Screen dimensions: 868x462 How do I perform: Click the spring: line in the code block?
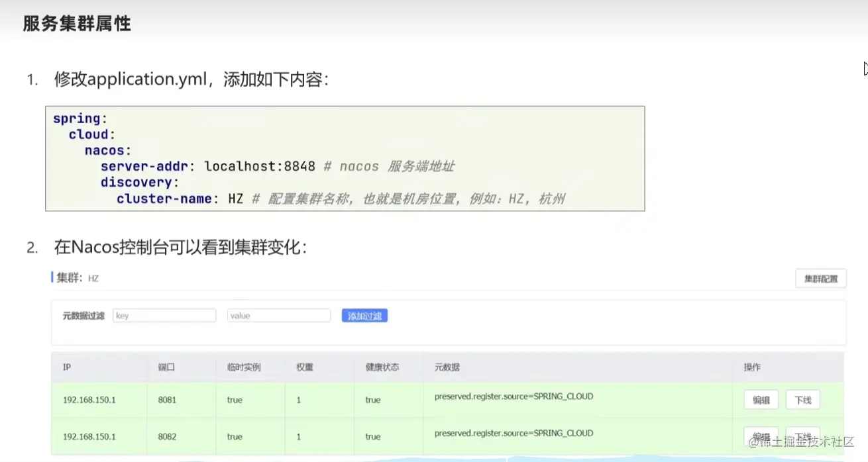coord(80,118)
